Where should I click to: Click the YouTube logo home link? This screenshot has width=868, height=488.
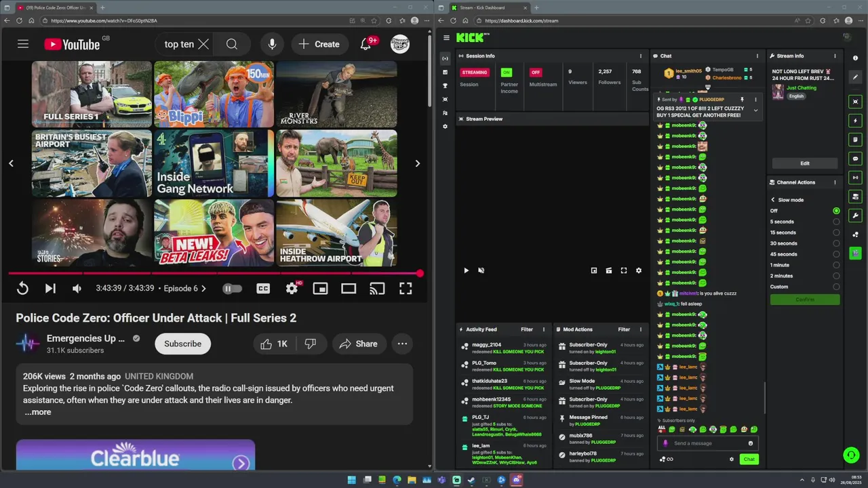72,44
